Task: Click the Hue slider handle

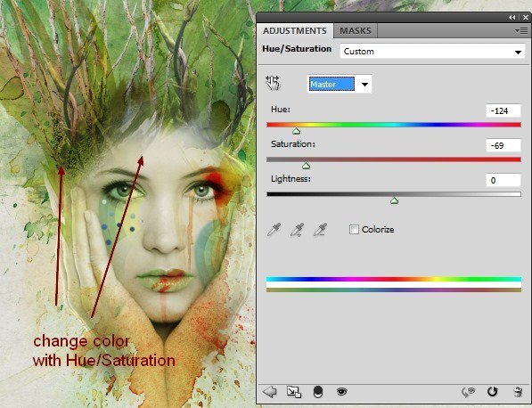Action: (x=296, y=131)
